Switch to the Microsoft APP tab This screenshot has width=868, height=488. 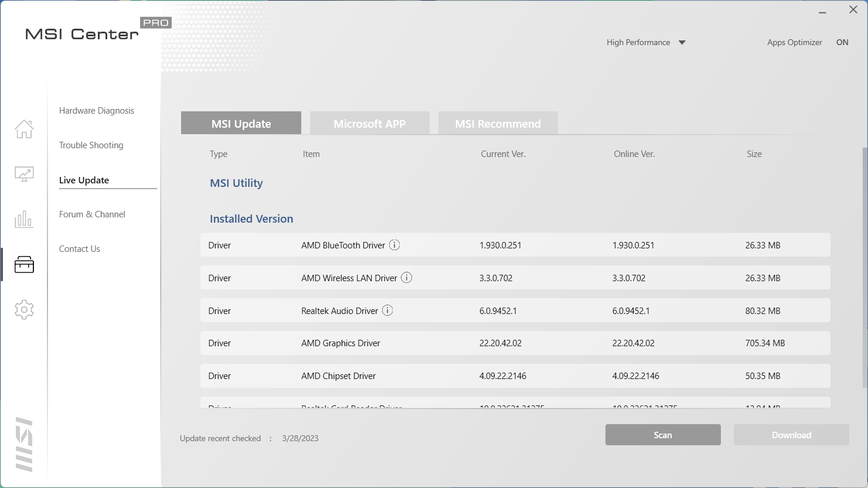pyautogui.click(x=370, y=123)
